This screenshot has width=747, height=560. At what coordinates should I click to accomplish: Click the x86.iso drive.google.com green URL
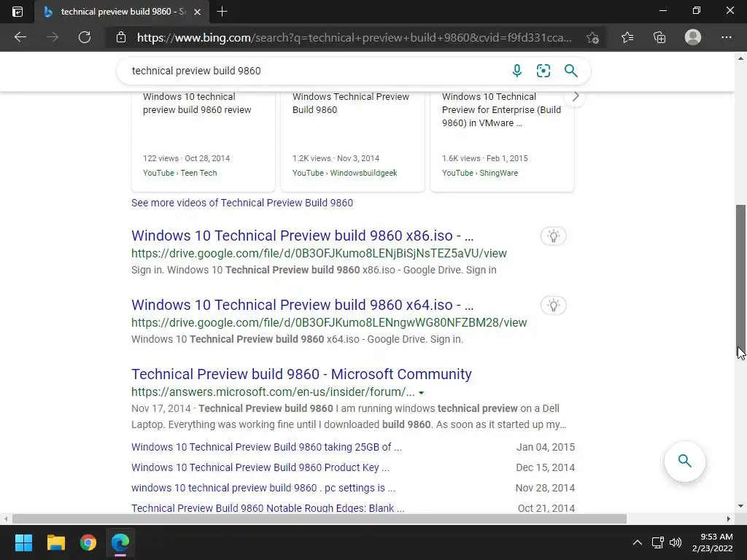click(x=320, y=253)
